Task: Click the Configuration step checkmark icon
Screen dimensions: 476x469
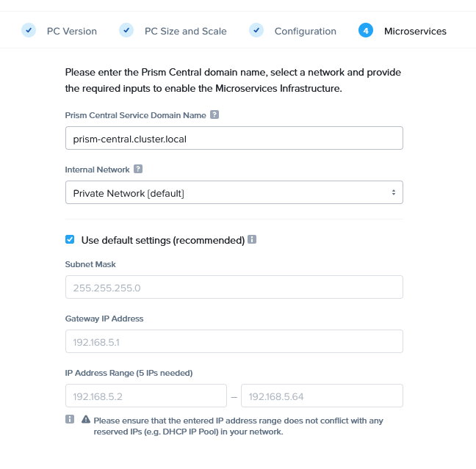Action: [256, 31]
